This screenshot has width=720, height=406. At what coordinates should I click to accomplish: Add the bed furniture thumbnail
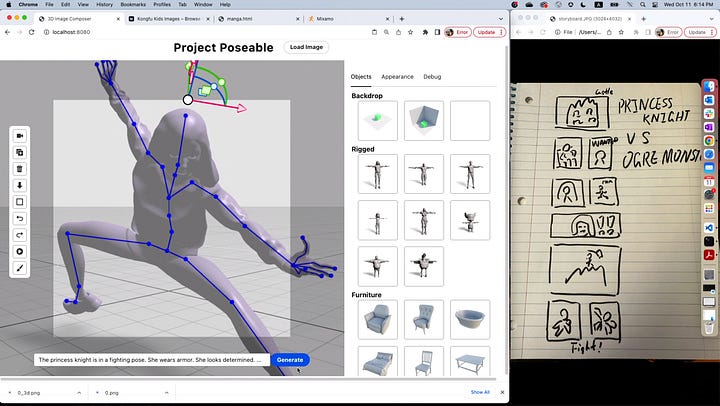click(377, 361)
